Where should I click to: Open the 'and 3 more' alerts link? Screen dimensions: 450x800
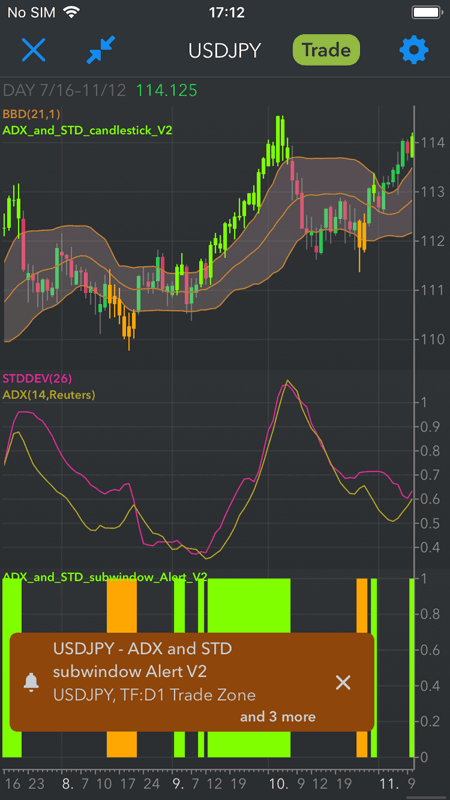tap(278, 717)
